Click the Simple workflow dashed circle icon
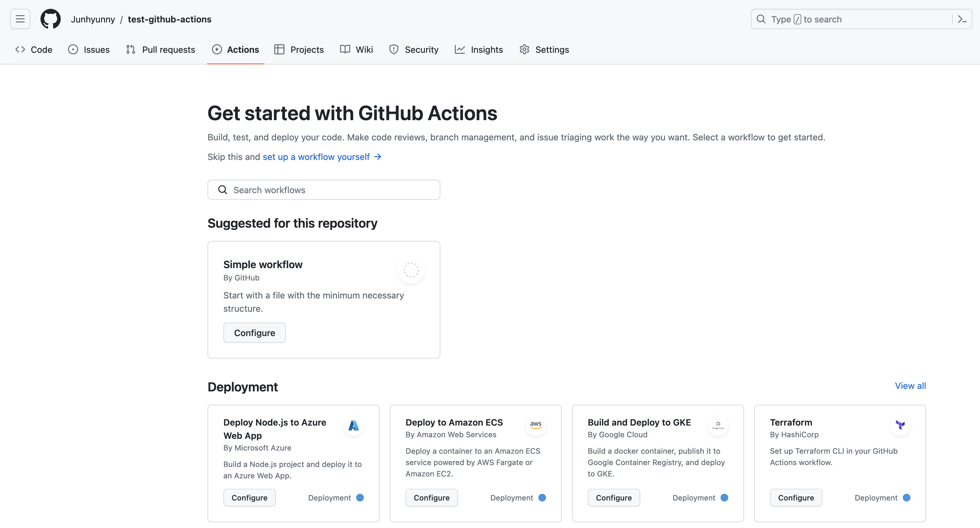 (x=411, y=270)
